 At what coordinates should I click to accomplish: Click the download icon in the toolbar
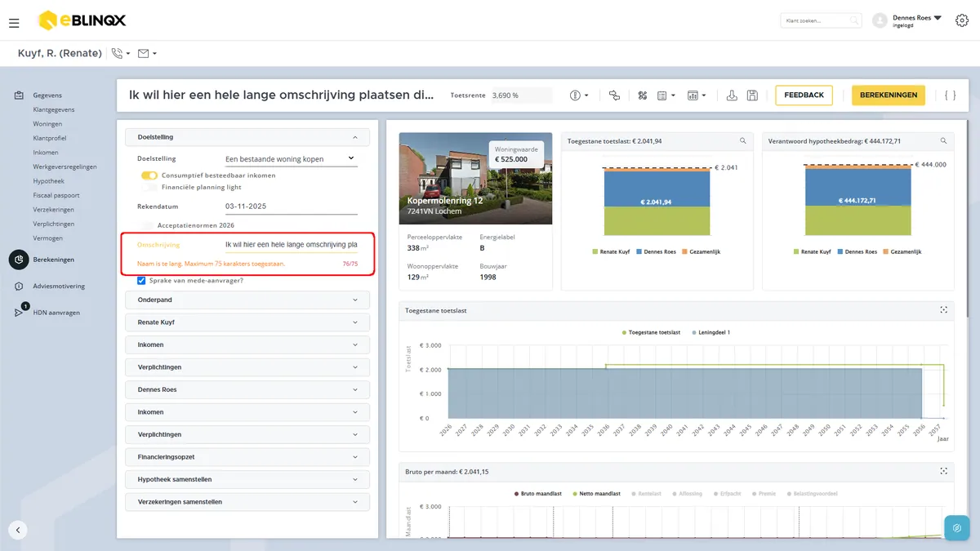(732, 96)
